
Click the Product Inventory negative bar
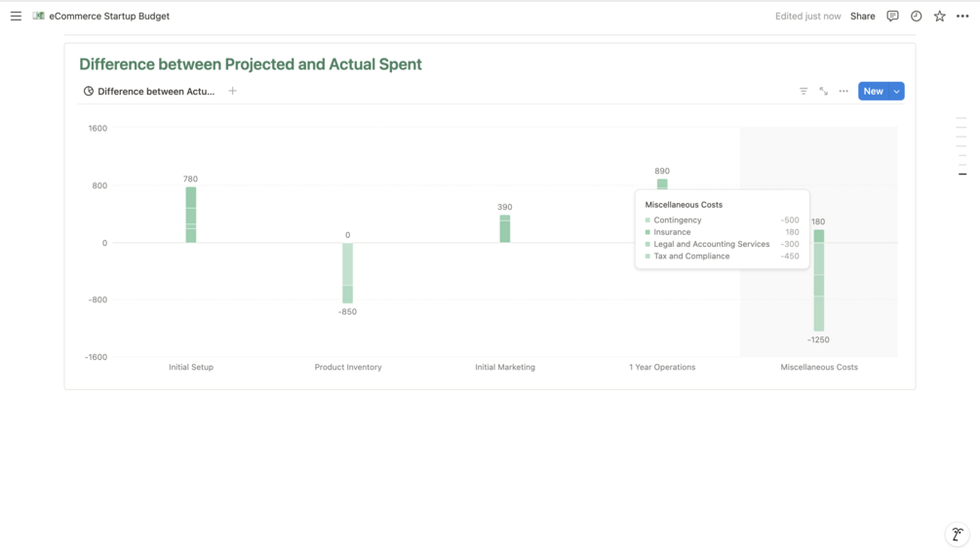(348, 273)
